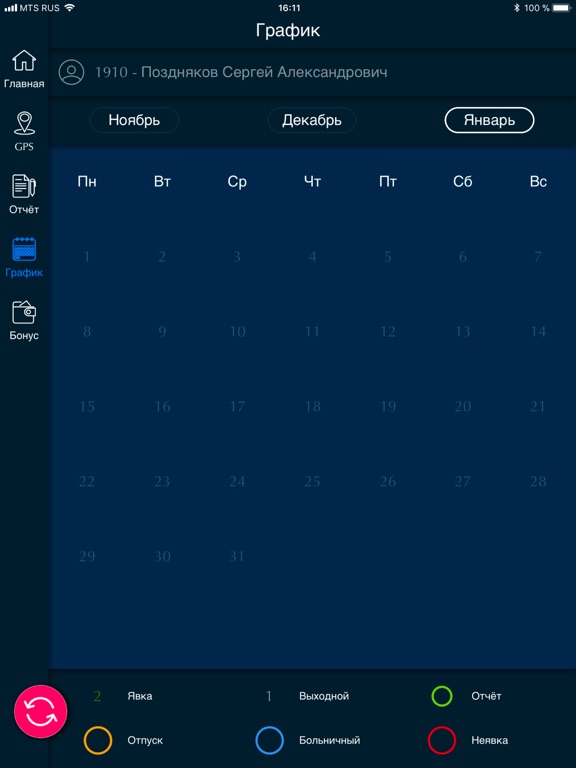Tap the Ср weekday header
Viewport: 576px width, 768px height.
[x=237, y=182]
